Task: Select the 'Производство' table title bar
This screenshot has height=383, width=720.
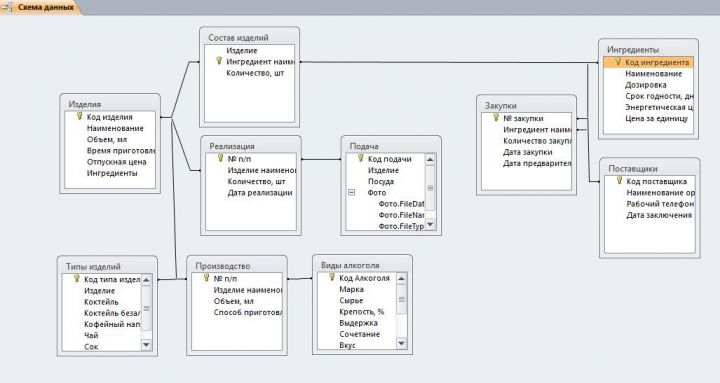Action: coord(237,265)
